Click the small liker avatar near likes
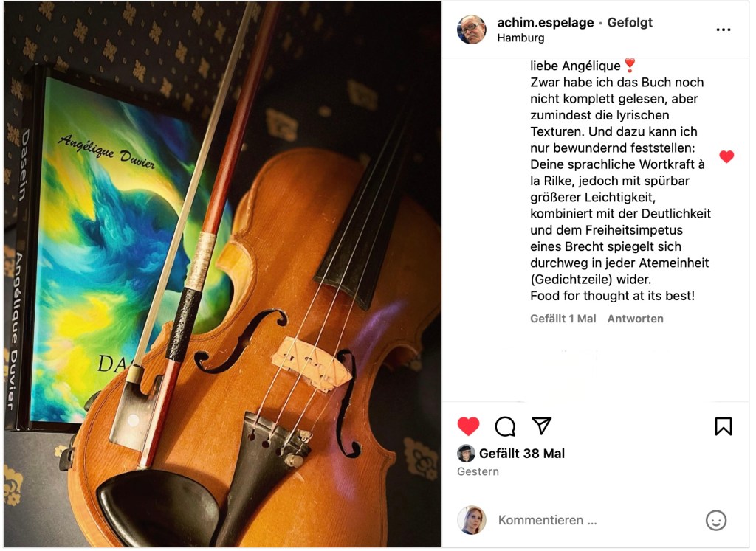756x551 pixels. 466,454
